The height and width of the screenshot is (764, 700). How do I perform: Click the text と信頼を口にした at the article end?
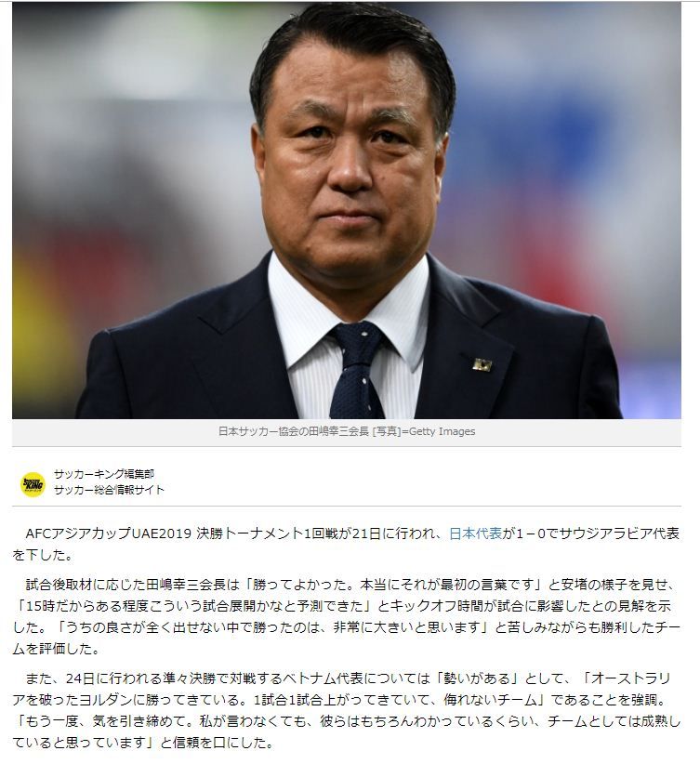click(216, 743)
